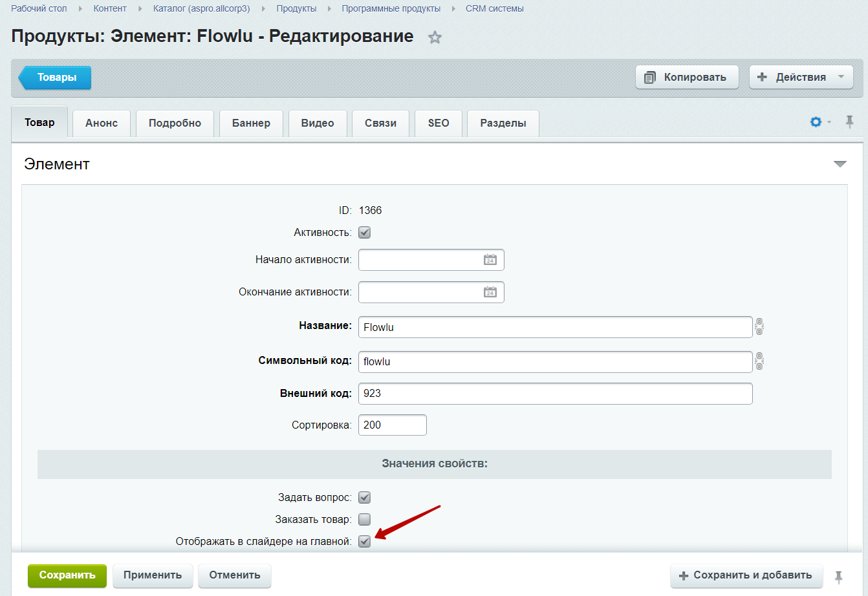Open the Действия dropdown menu
The height and width of the screenshot is (596, 868).
coord(803,77)
